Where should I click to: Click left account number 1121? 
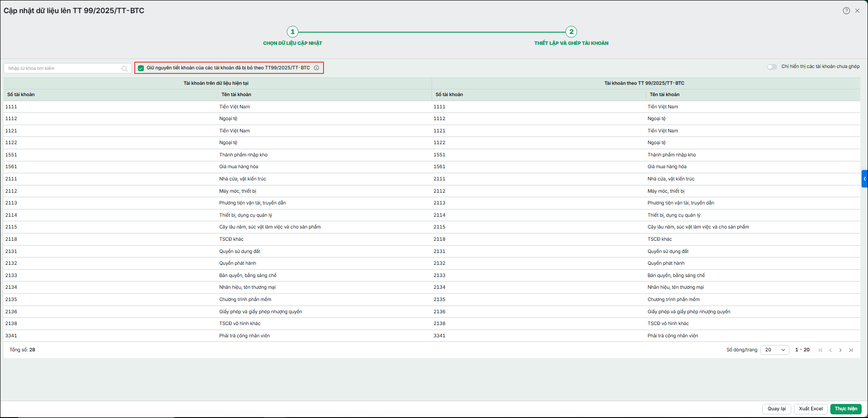click(11, 131)
